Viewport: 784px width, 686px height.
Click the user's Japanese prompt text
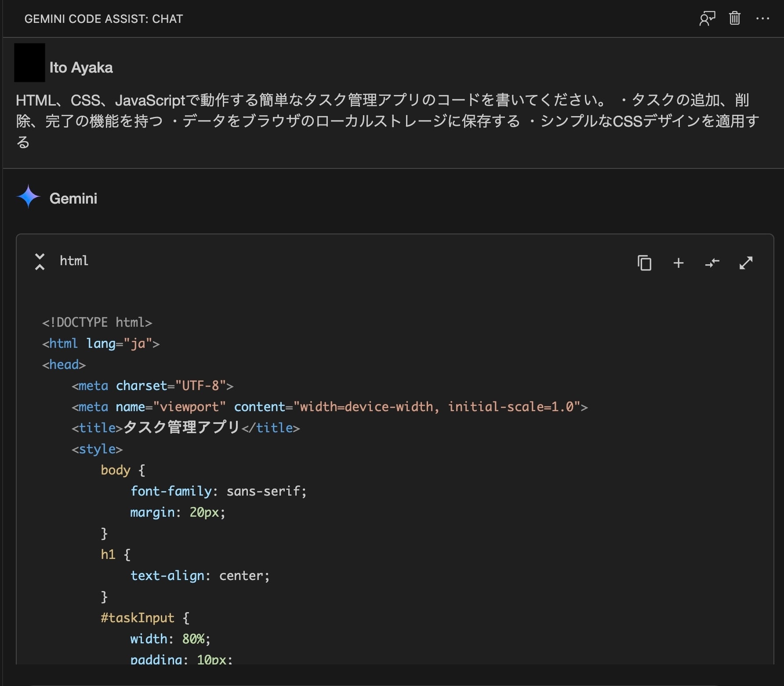[388, 121]
